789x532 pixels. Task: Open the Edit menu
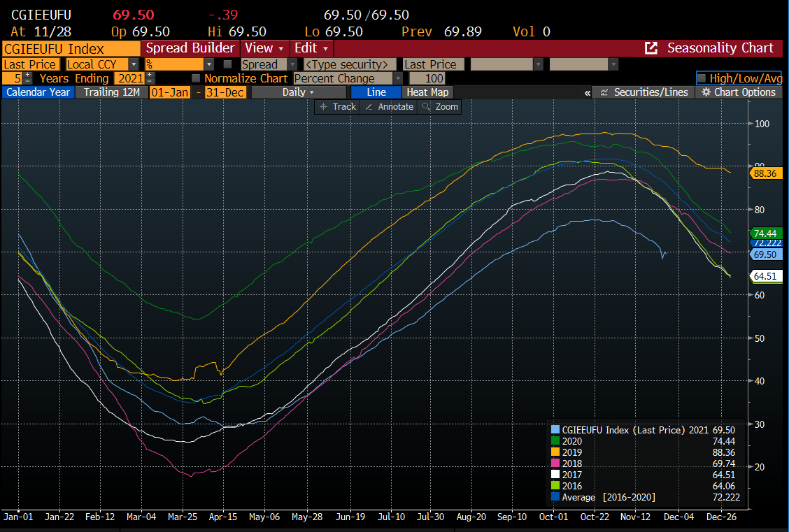point(311,48)
